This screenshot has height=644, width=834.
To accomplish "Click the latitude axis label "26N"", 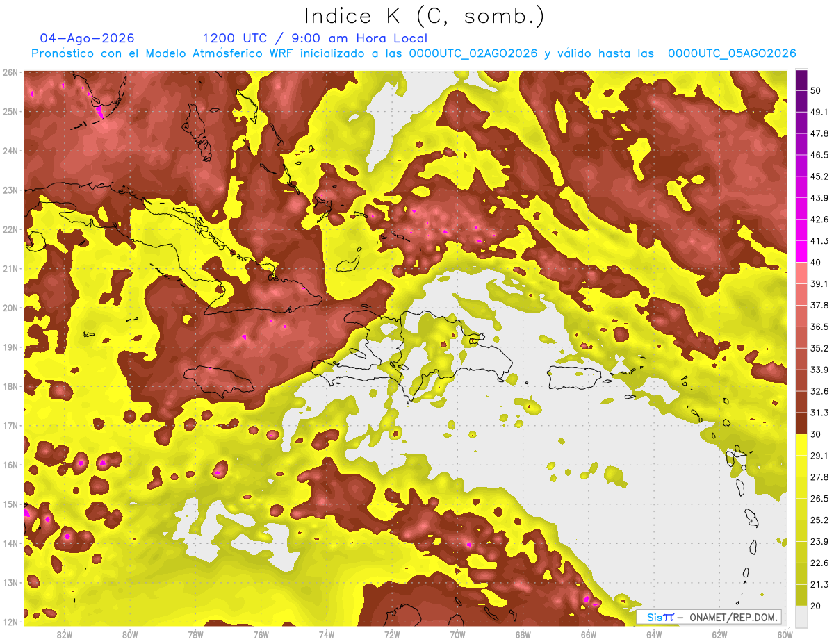I will pos(10,72).
